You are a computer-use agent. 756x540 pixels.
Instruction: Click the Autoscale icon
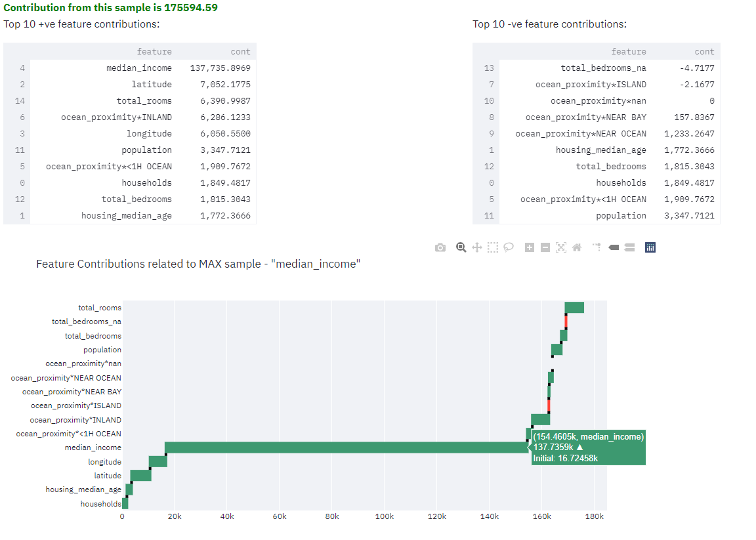click(x=560, y=247)
